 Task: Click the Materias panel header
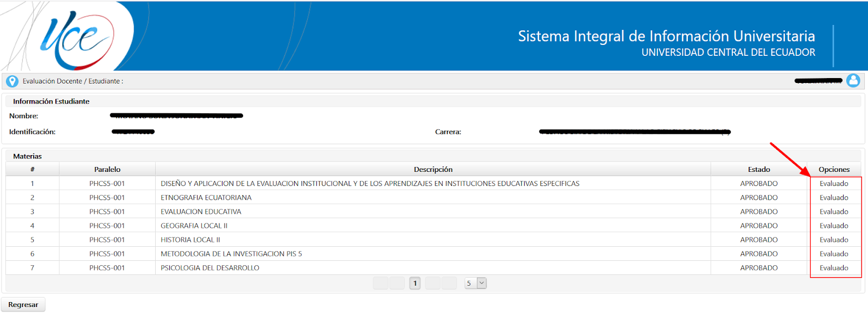pos(433,156)
